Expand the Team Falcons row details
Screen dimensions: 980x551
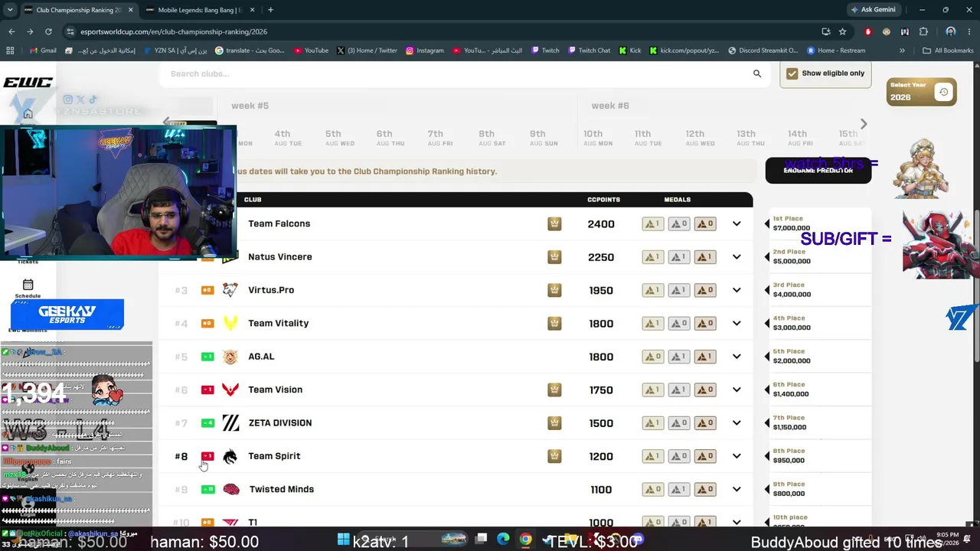point(737,223)
